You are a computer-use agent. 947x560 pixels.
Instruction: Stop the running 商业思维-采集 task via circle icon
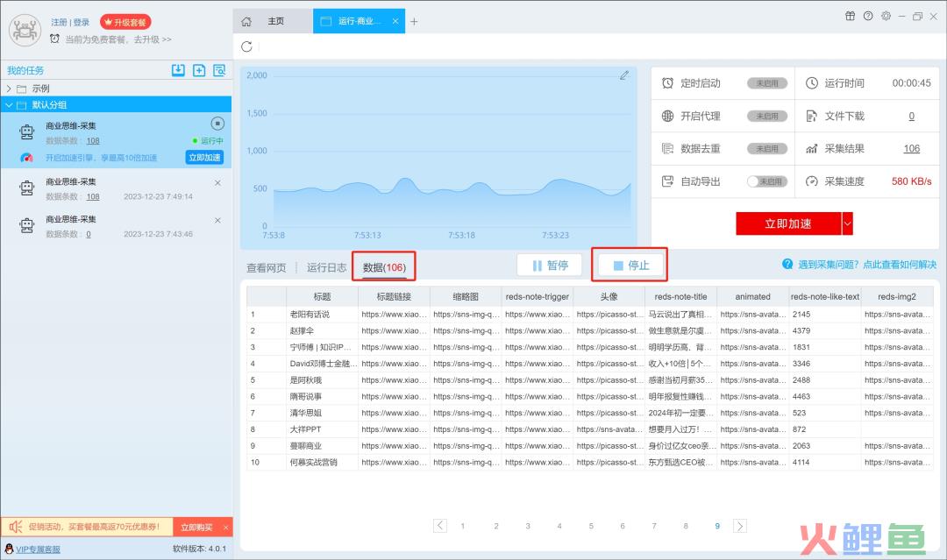[x=217, y=124]
